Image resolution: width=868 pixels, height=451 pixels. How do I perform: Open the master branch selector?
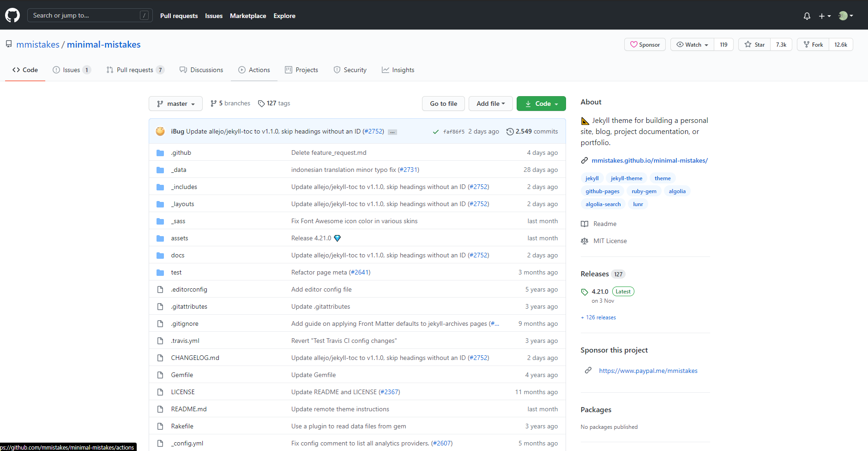175,104
